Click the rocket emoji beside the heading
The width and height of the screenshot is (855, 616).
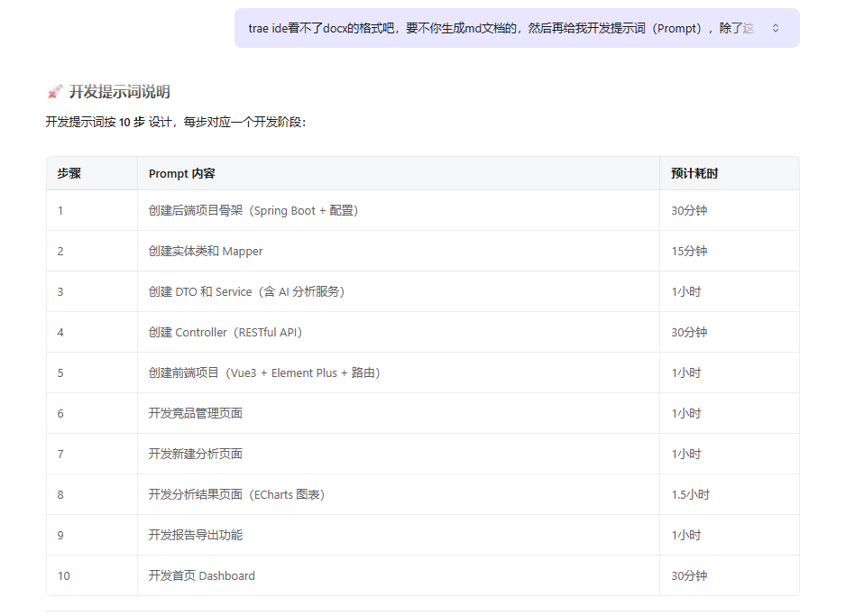(x=55, y=92)
